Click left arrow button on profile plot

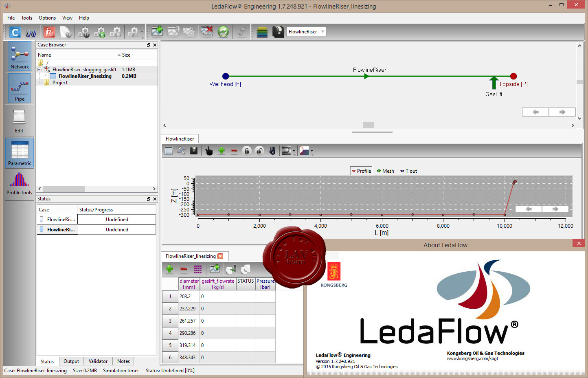(x=529, y=209)
